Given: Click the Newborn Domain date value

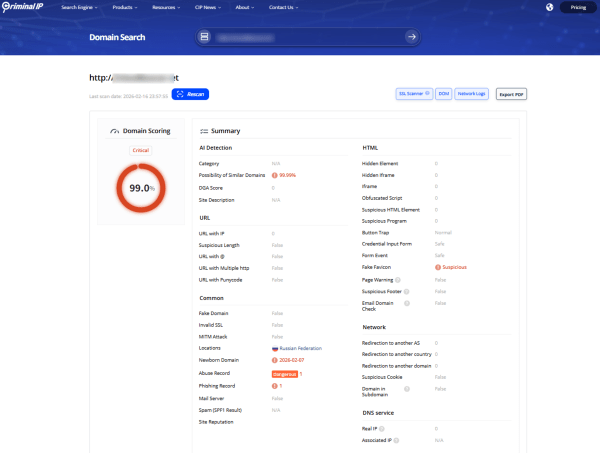Looking at the screenshot, I should click(x=292, y=360).
